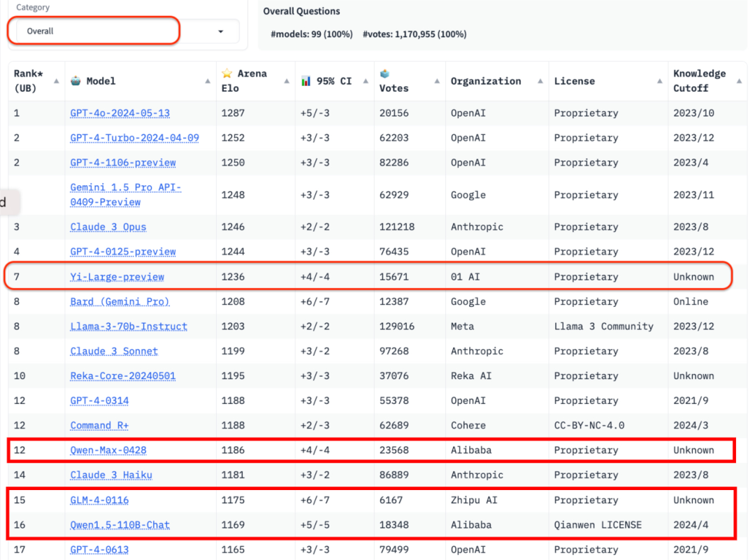Select the +6/-7 CI for GLM-4-0116
Image resolution: width=755 pixels, height=560 pixels.
point(315,501)
